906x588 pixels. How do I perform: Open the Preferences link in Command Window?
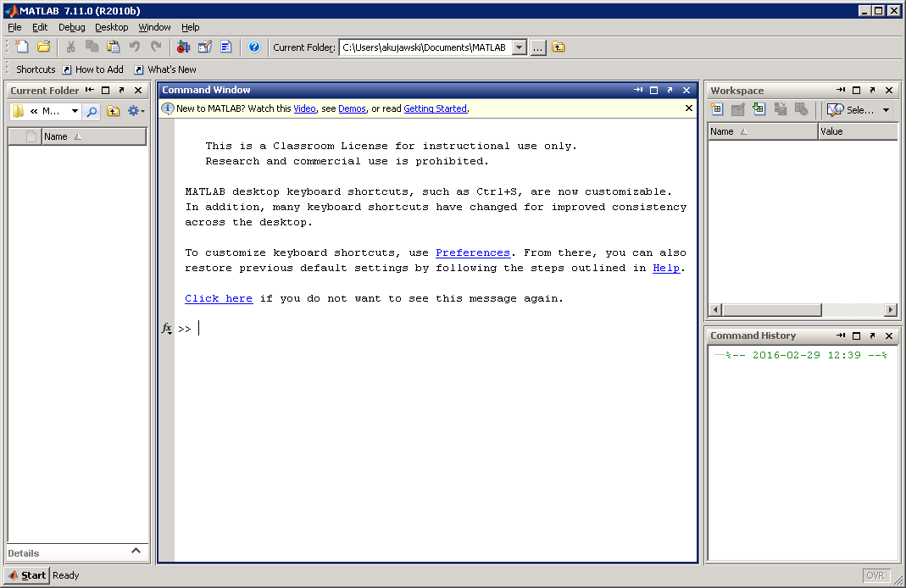473,253
